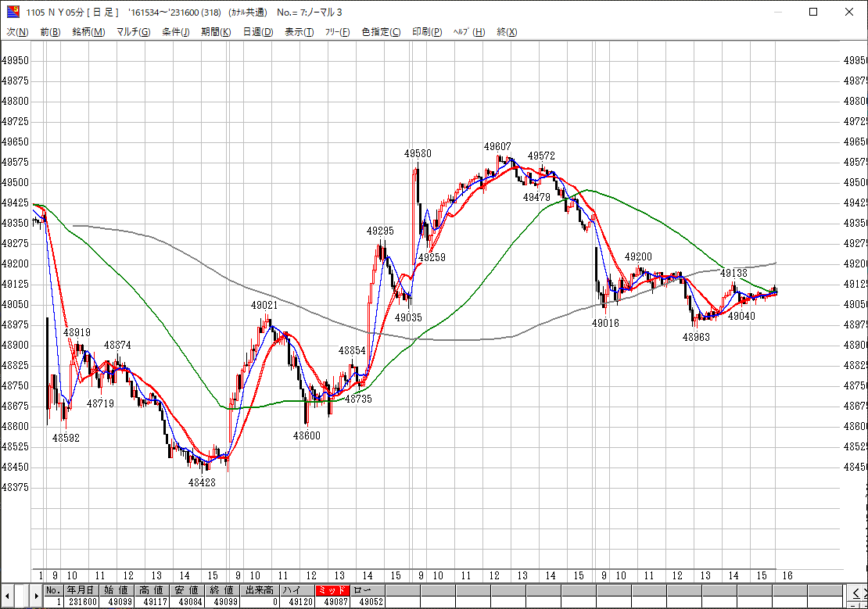Open the 色指定(C) color settings menu
The width and height of the screenshot is (868, 609).
[x=381, y=32]
